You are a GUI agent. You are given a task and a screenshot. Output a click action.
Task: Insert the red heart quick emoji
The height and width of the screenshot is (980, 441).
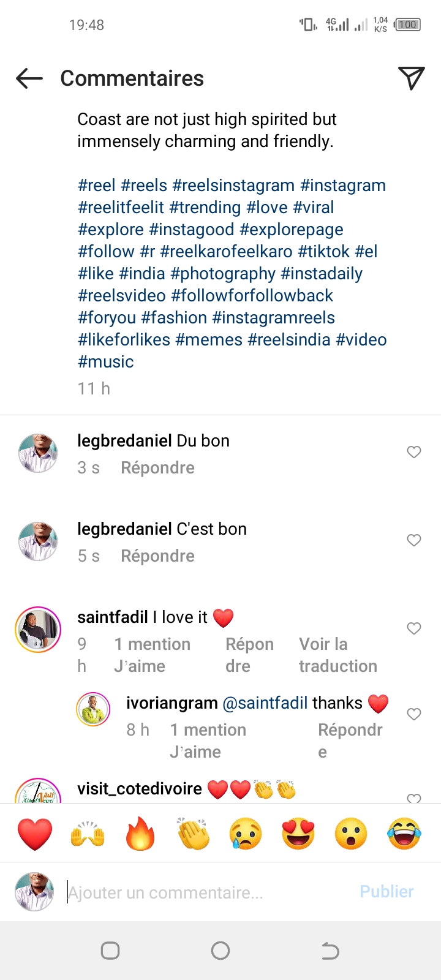35,834
